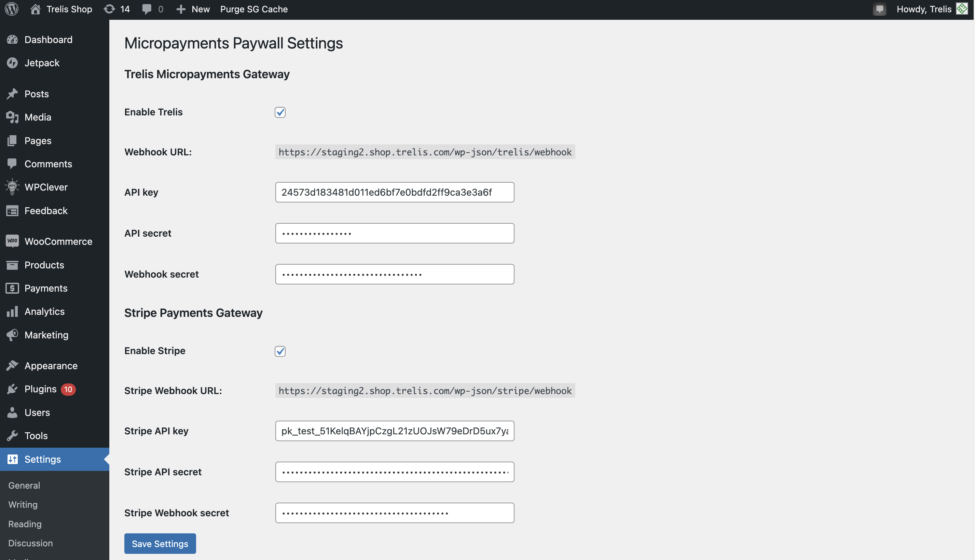Click the Feedback form icon

(12, 211)
